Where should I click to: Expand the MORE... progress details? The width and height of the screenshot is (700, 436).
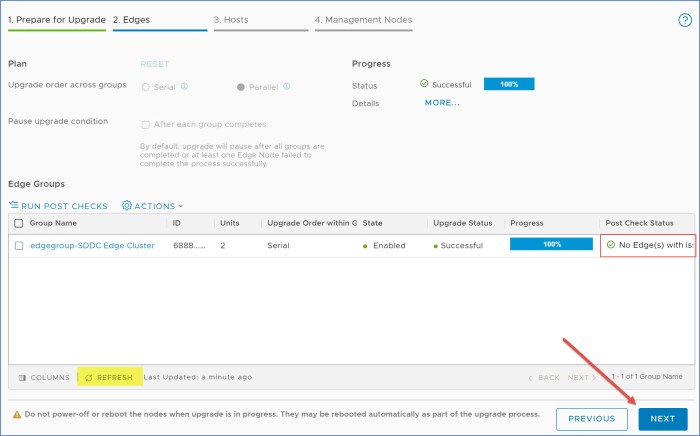(x=442, y=103)
